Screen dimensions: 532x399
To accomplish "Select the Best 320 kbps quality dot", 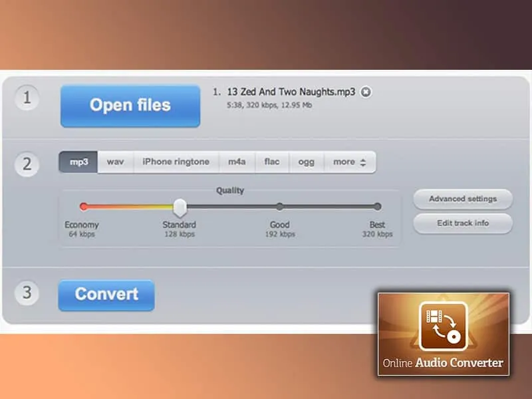I will [377, 207].
